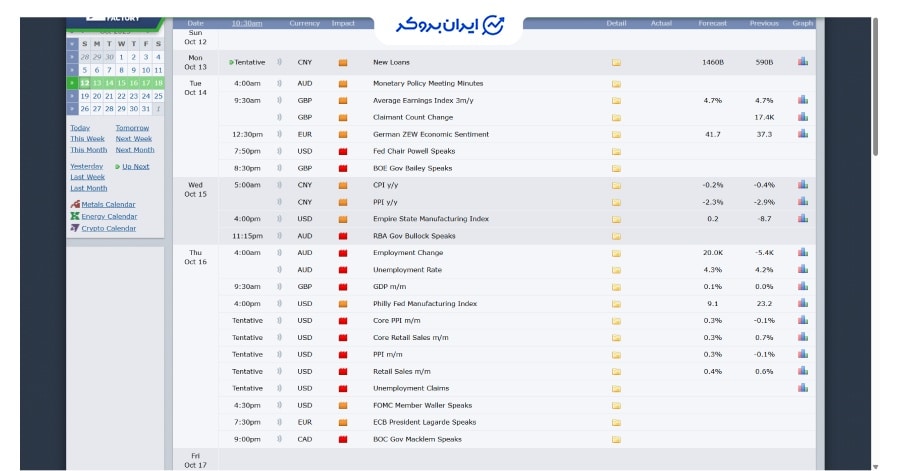
Task: Select the Oct 5 week row arrow
Action: [72, 70]
